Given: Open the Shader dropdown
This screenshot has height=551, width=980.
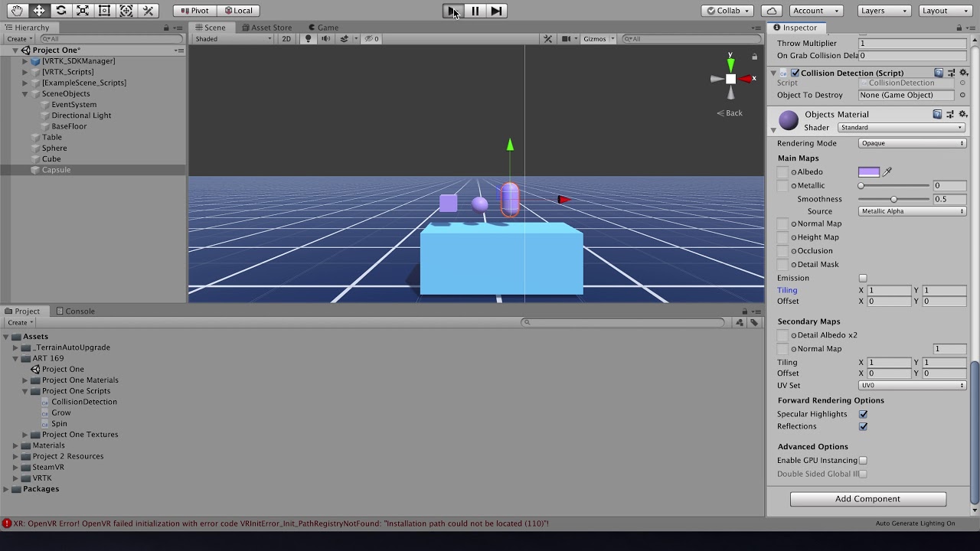Looking at the screenshot, I should [901, 128].
